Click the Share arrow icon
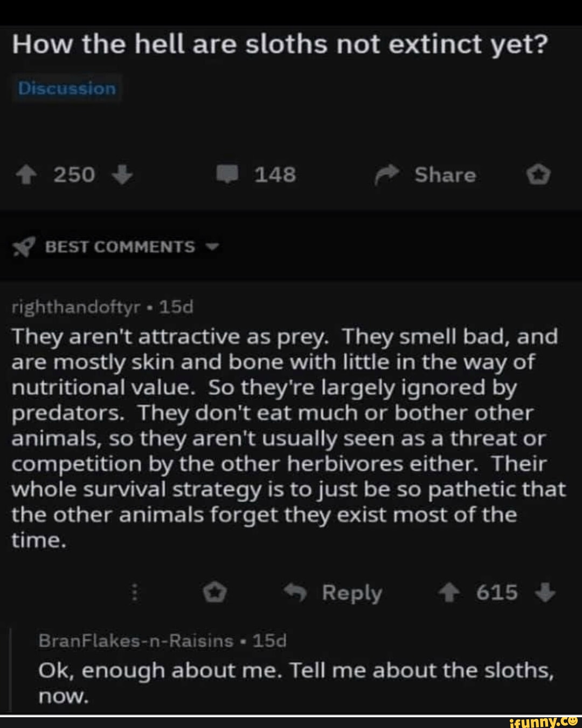 pos(385,176)
